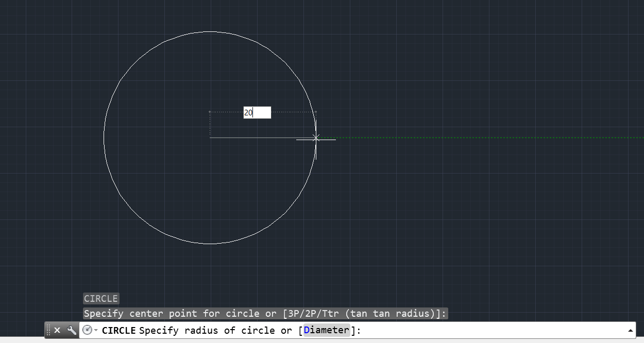Open command history with the up arrow
This screenshot has width=644, height=343.
coord(630,330)
